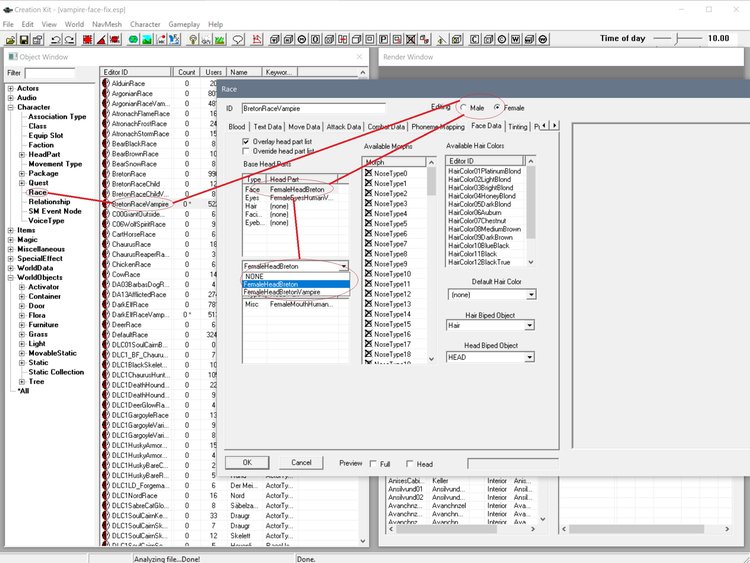Toggle the lightbulb lights icon in toolbar
750x563 pixels.
point(193,40)
